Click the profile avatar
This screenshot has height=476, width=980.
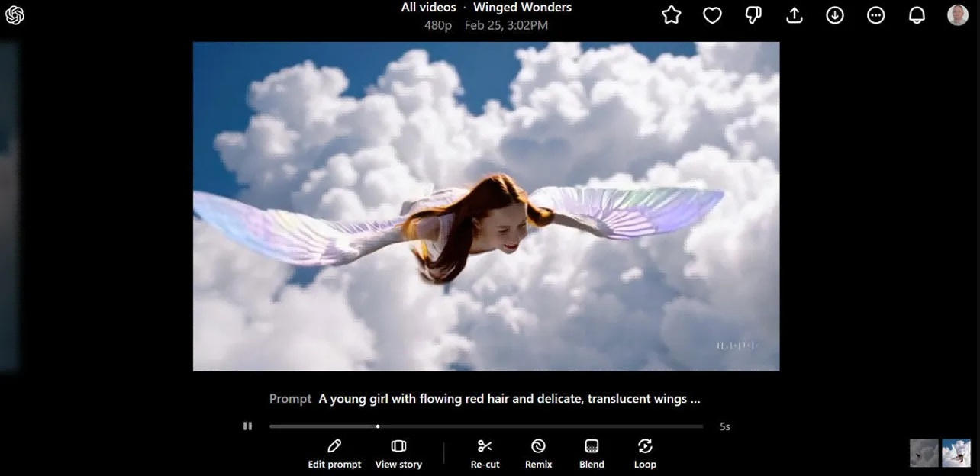tap(957, 14)
